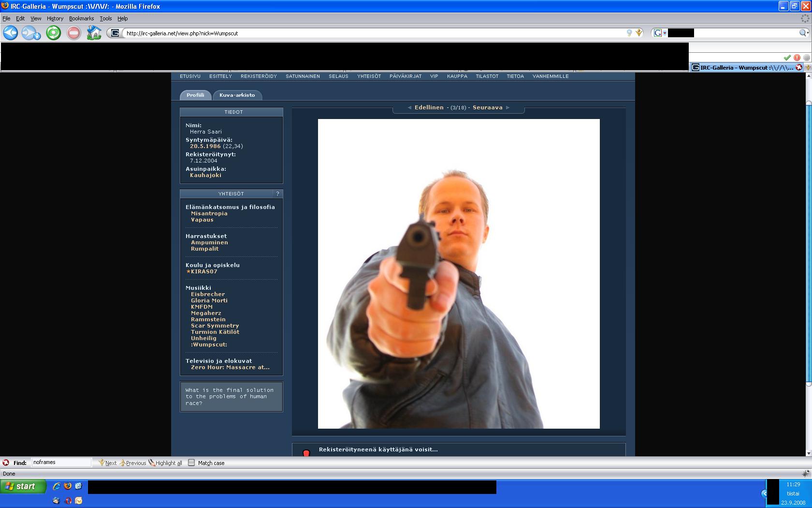The width and height of the screenshot is (812, 508).
Task: Open the Bookmarks menu
Action: tap(81, 18)
